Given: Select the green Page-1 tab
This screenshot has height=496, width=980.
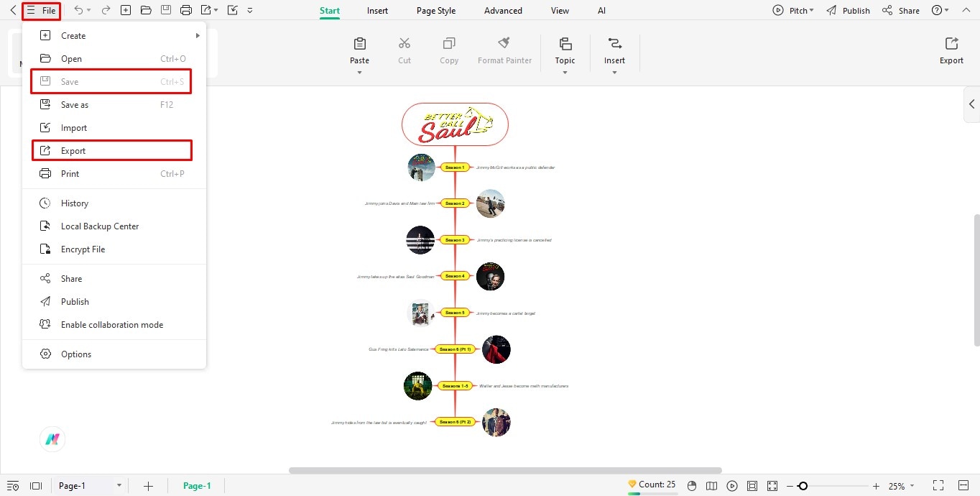Looking at the screenshot, I should coord(197,486).
